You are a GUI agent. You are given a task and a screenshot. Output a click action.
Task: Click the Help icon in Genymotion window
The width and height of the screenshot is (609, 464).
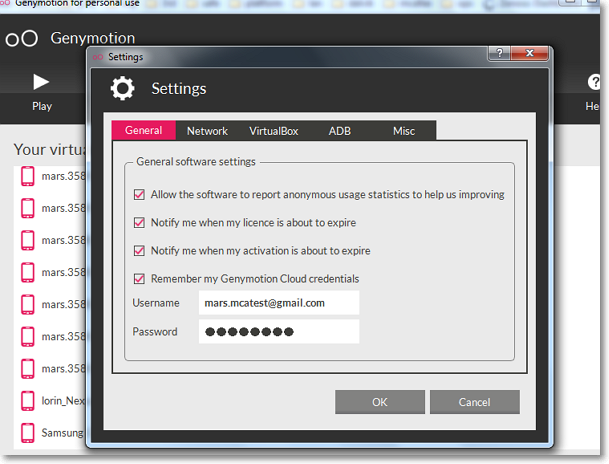click(x=593, y=82)
